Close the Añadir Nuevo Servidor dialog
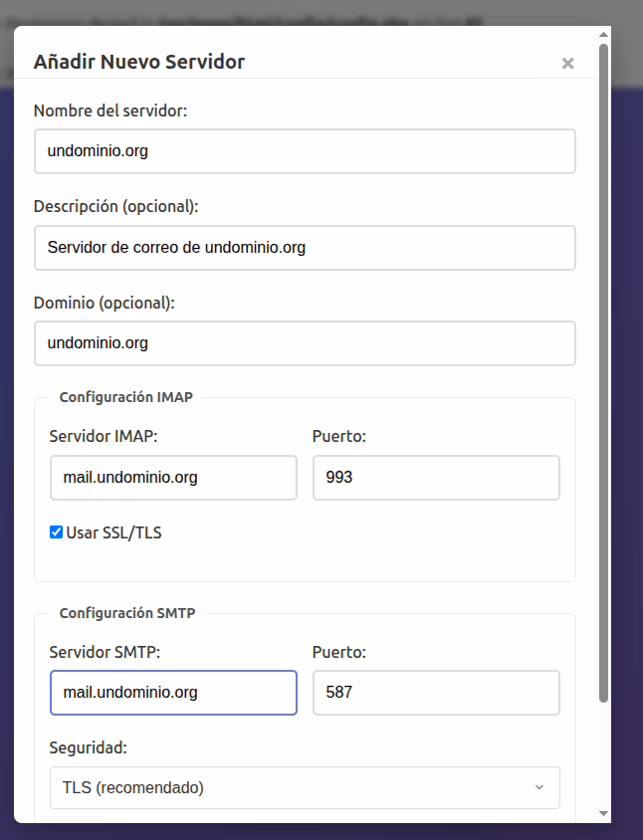 coord(567,64)
